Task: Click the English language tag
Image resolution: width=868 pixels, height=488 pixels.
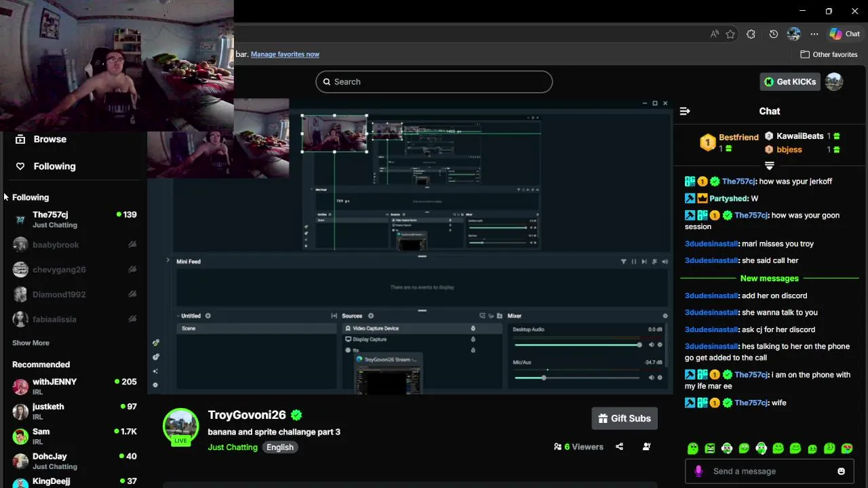Action: tap(280, 447)
